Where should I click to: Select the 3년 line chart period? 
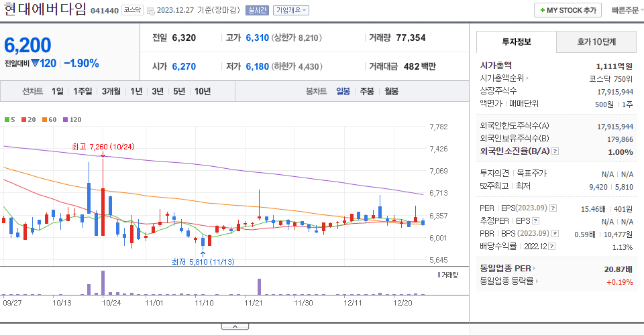pyautogui.click(x=158, y=91)
